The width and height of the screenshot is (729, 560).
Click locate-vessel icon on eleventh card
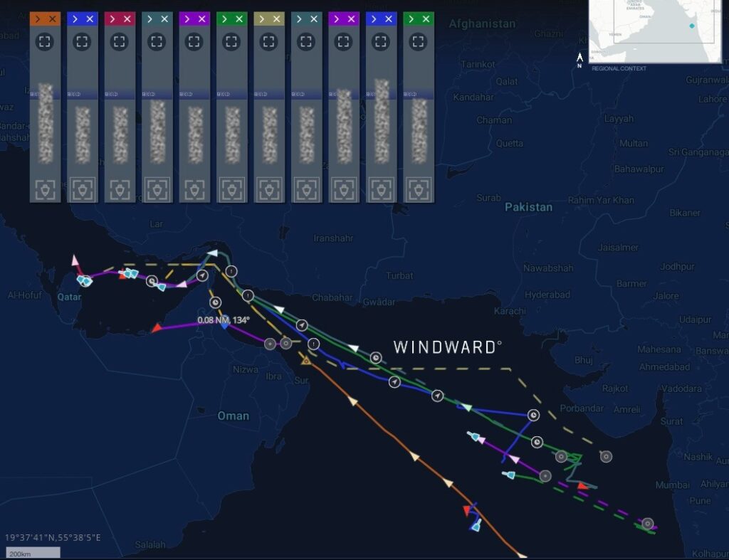[x=419, y=189]
